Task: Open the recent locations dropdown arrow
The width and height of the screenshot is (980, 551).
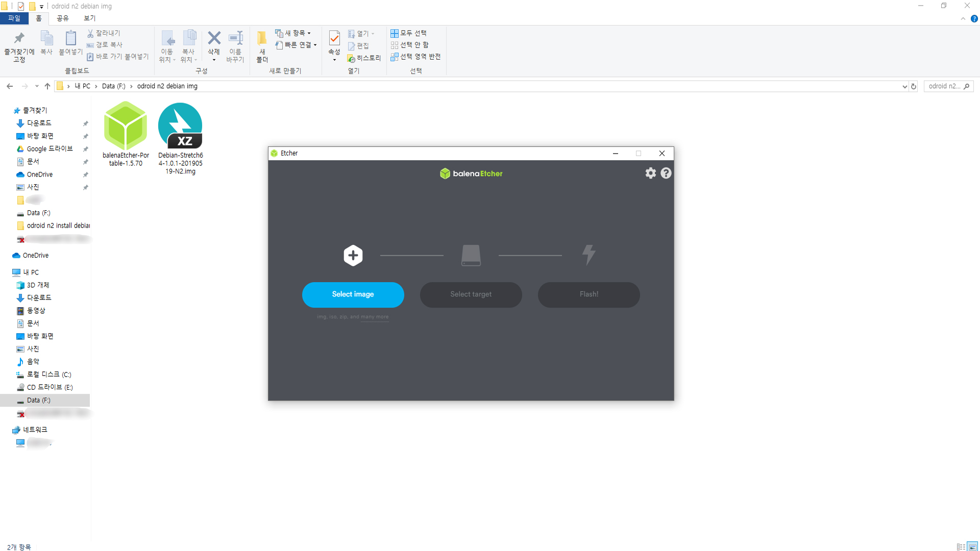Action: click(37, 86)
